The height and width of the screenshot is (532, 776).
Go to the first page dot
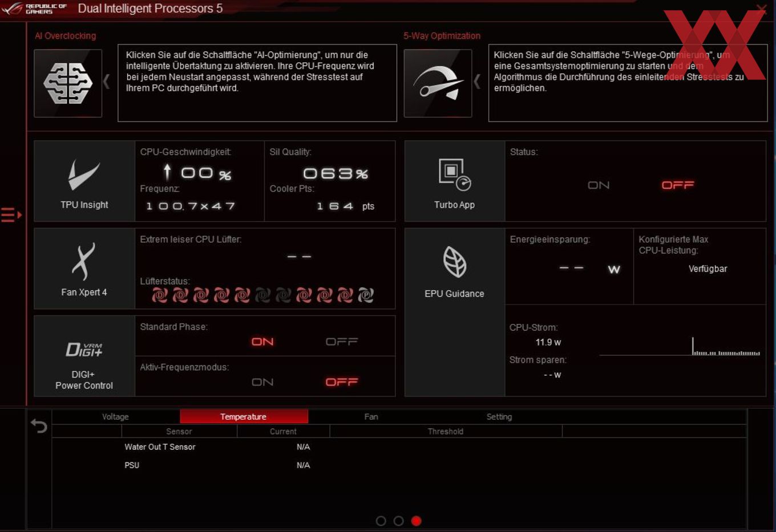click(381, 521)
